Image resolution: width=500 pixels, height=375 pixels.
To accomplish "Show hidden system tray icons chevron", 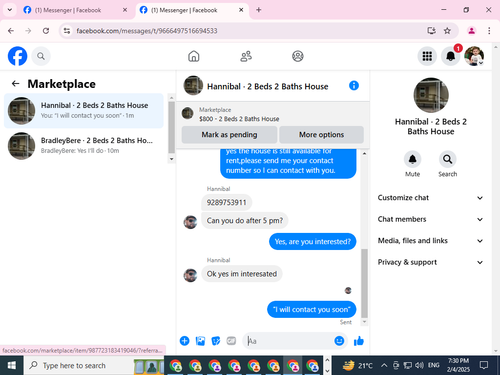I will [384, 365].
